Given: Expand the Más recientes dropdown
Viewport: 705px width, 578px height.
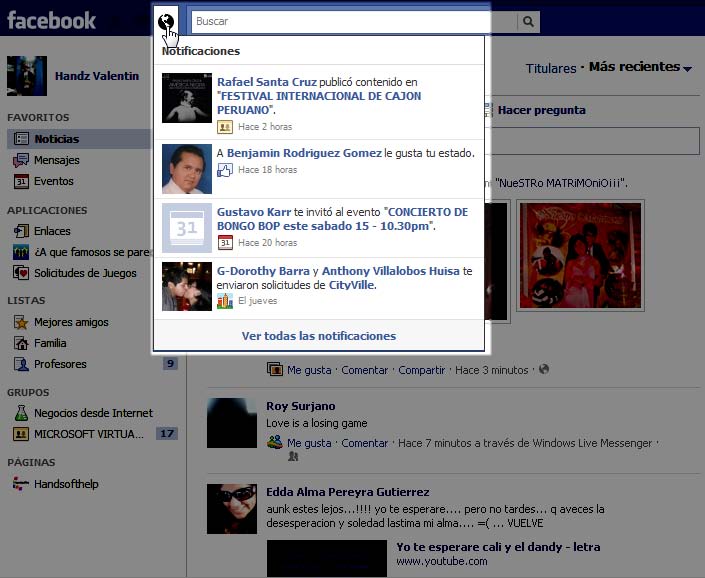Looking at the screenshot, I should pos(640,68).
